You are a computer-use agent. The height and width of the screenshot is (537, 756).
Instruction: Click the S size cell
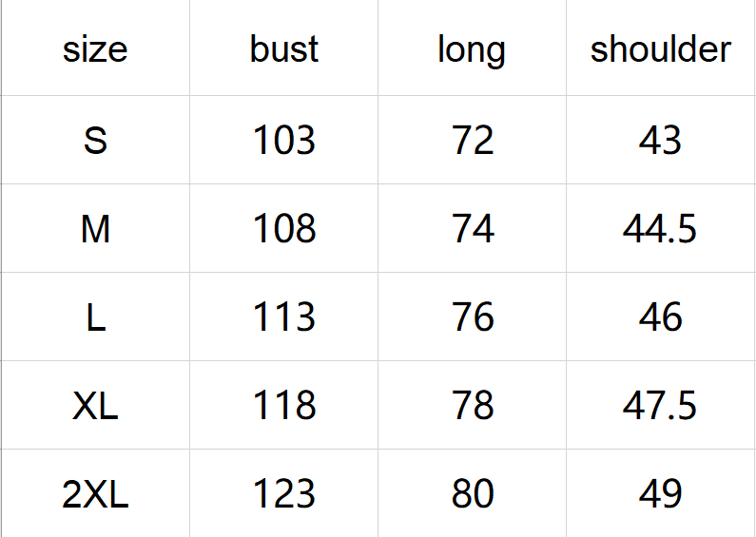coord(95,141)
